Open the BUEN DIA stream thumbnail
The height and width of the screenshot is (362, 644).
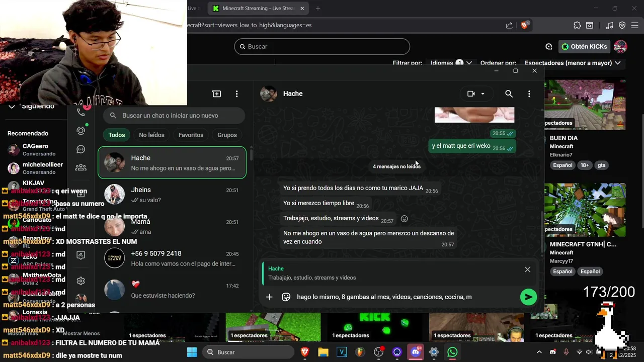pos(585,104)
